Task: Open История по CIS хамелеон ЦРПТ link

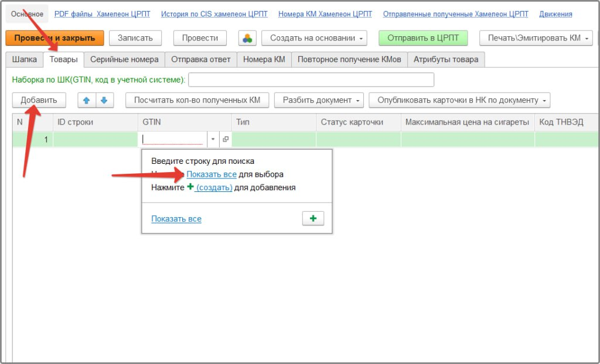Action: (x=214, y=14)
